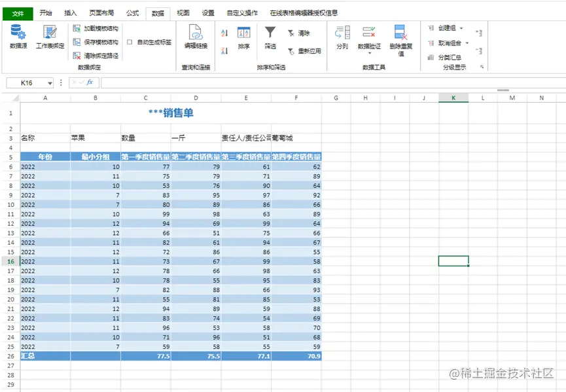Click the hide detail outline icon
566x392 pixels.
coord(479,51)
